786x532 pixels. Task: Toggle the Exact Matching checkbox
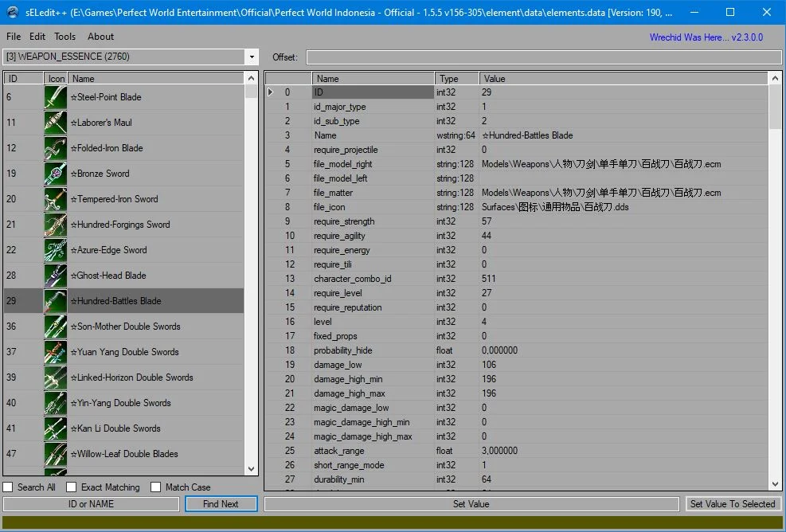point(72,487)
